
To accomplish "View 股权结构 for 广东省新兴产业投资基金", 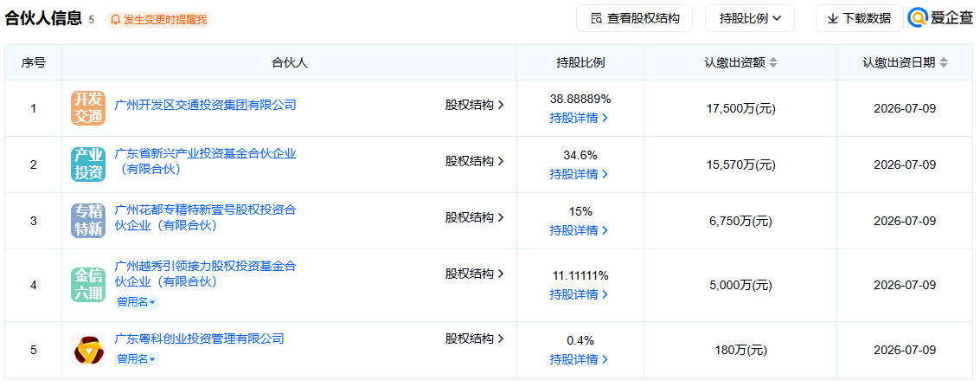I will [474, 161].
